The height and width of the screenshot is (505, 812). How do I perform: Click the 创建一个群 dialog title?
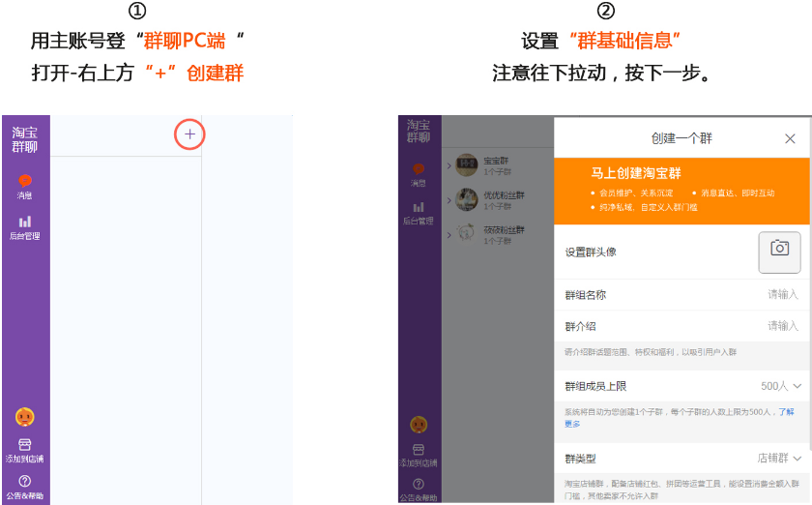coord(681,138)
